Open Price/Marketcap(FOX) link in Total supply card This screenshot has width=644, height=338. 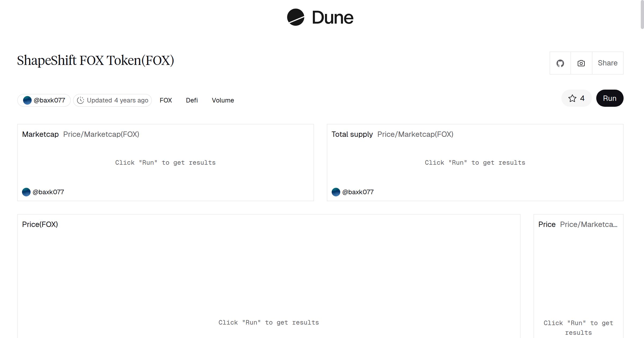point(415,134)
